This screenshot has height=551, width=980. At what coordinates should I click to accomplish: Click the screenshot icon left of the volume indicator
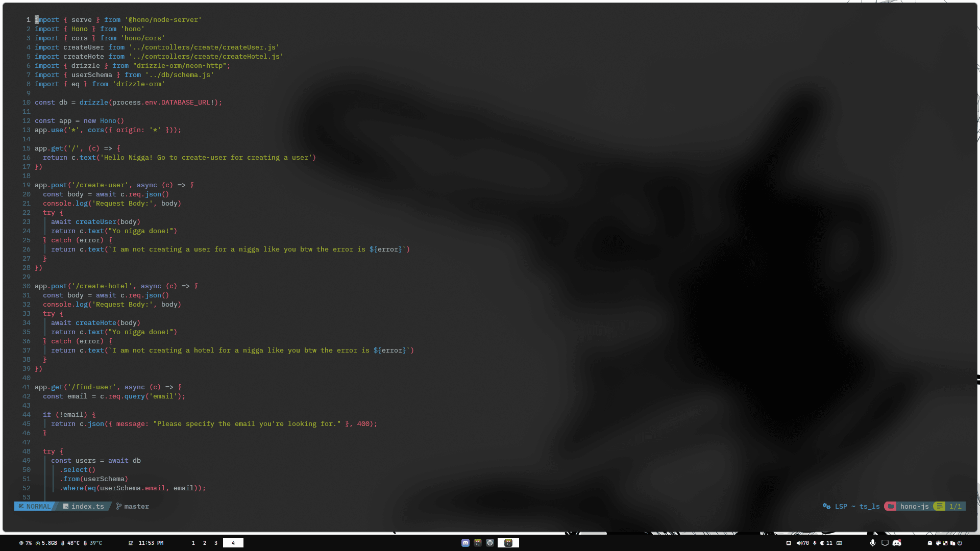pos(789,543)
